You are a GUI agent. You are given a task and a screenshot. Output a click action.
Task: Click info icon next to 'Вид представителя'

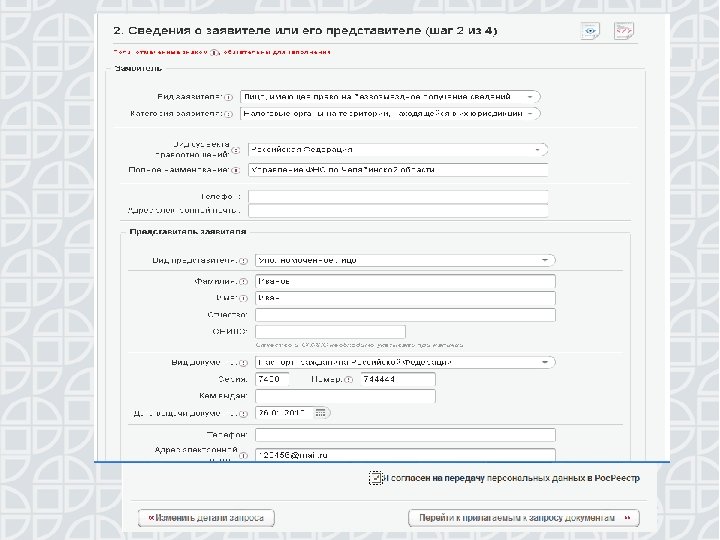[x=243, y=261]
